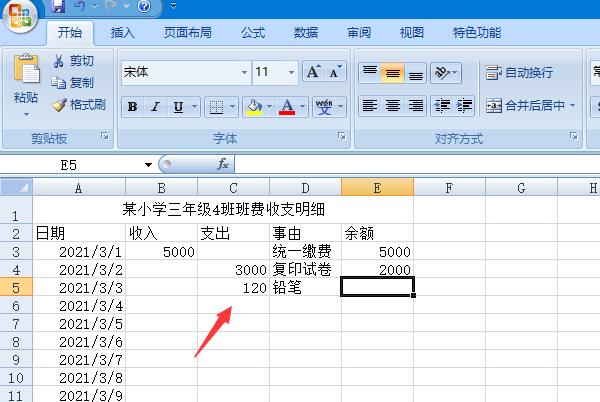Toggle italic formatting
Image resolution: width=600 pixels, height=402 pixels.
(155, 107)
